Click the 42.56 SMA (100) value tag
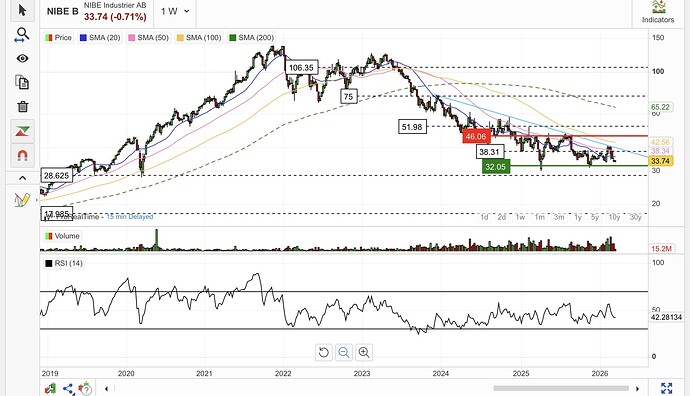 pyautogui.click(x=661, y=142)
